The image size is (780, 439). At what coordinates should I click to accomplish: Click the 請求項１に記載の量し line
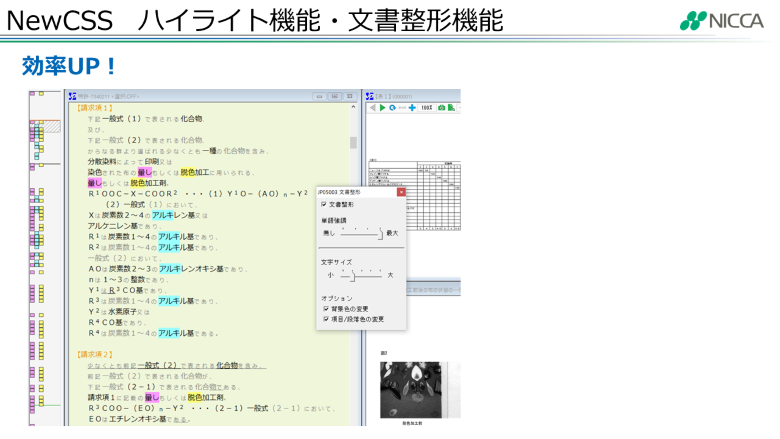click(157, 397)
